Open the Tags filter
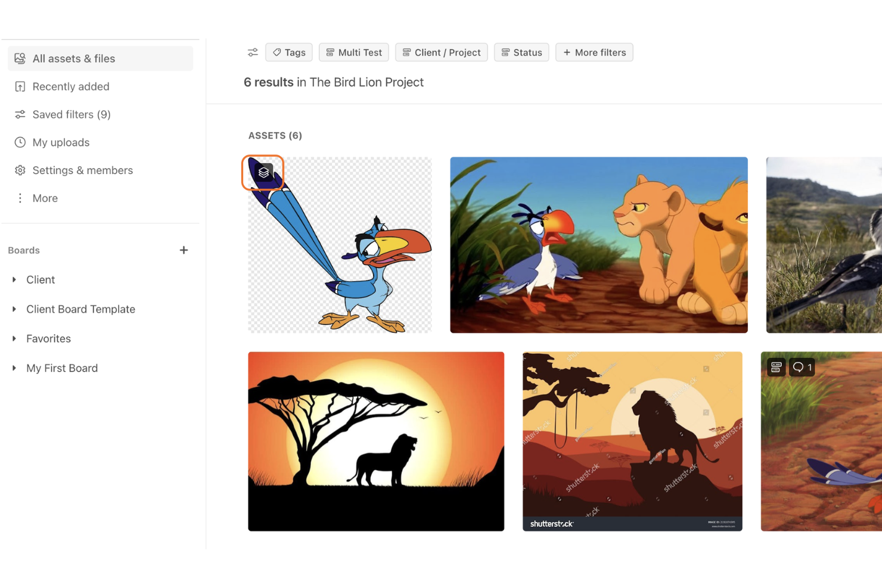Image resolution: width=882 pixels, height=588 pixels. (288, 52)
